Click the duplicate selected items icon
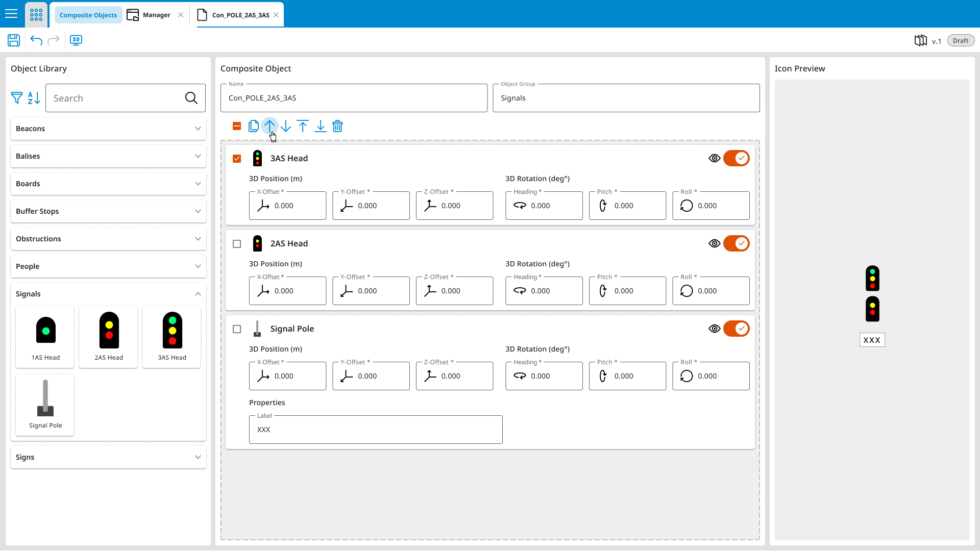Screen dimensions: 980x551 [x=253, y=127]
